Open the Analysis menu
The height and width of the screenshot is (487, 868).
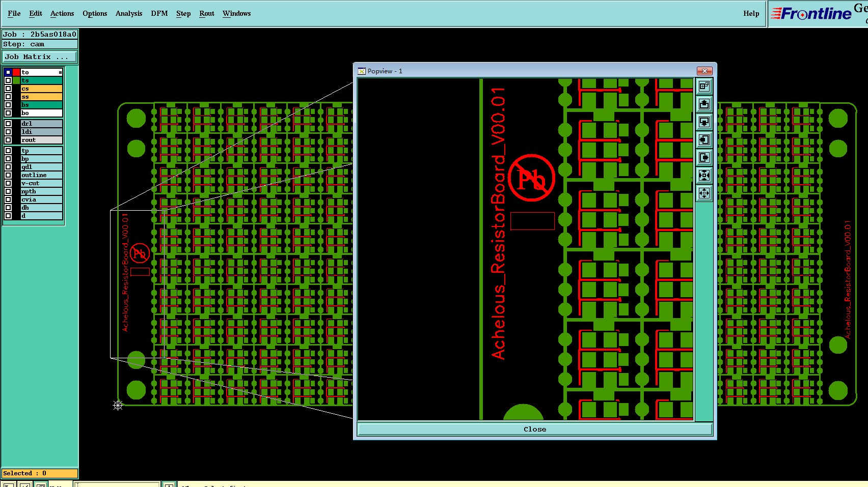tap(129, 13)
